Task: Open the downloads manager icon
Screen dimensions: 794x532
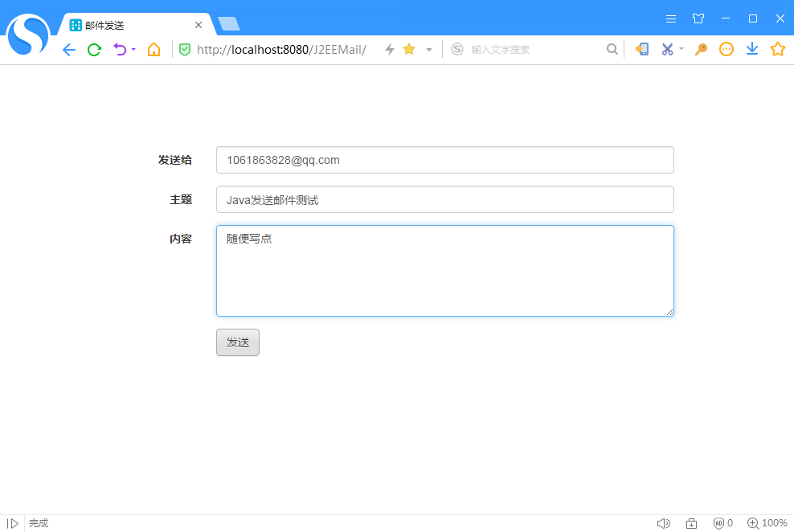Action: pyautogui.click(x=752, y=49)
